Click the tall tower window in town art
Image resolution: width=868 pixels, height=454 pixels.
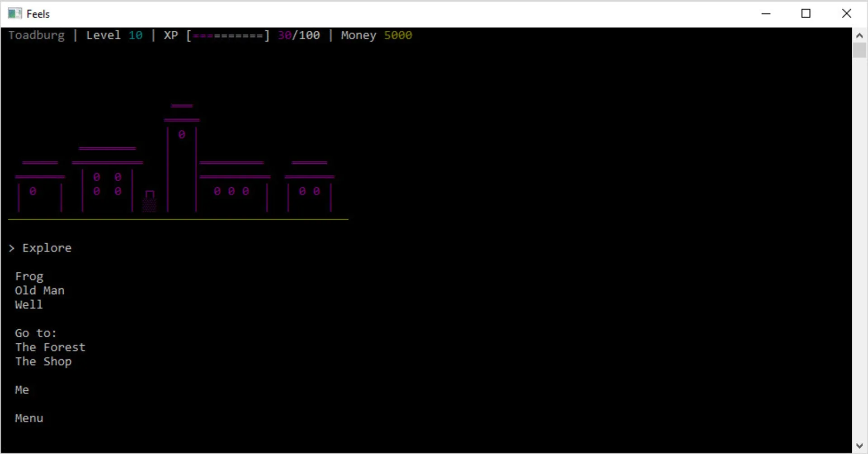[x=182, y=135]
